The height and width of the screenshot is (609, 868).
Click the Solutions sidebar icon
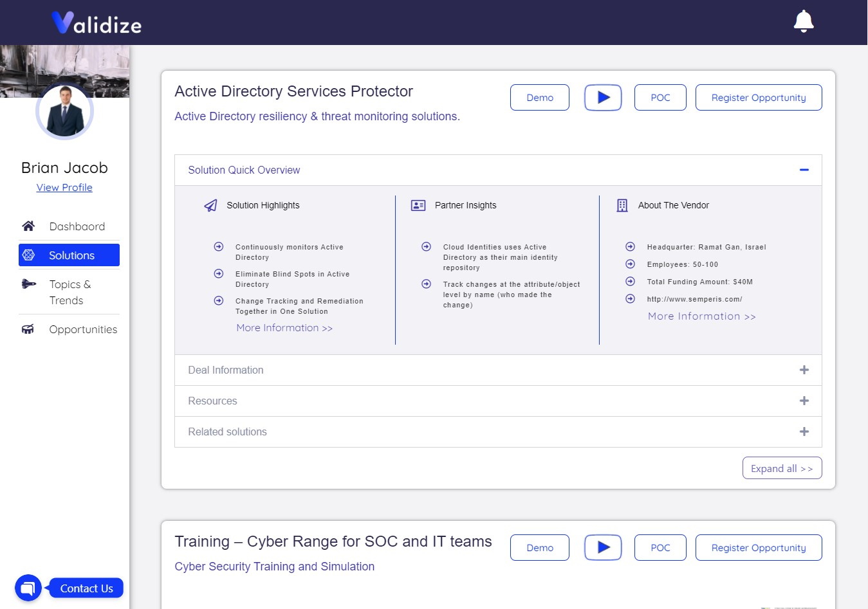28,255
